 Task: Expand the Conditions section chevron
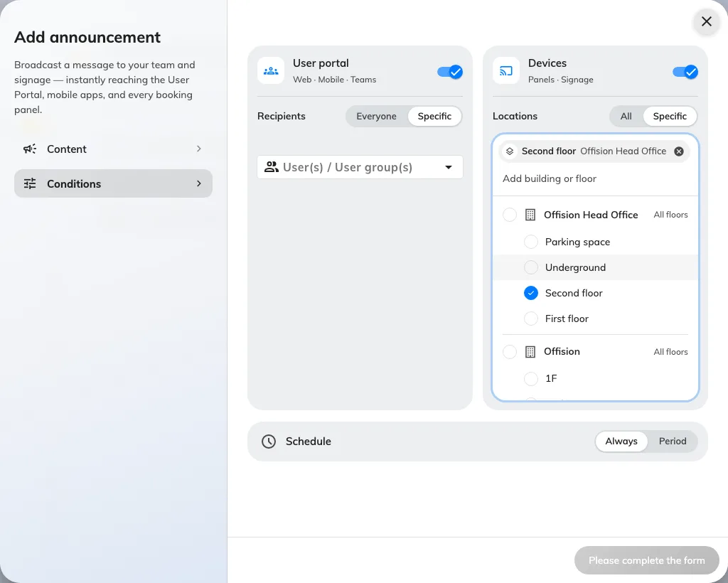[x=199, y=183]
